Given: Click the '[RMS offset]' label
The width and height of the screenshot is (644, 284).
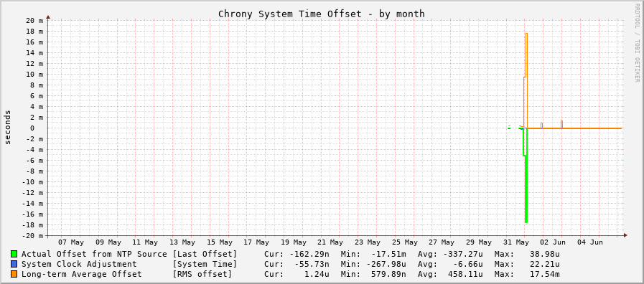Looking at the screenshot, I should pos(202,274).
